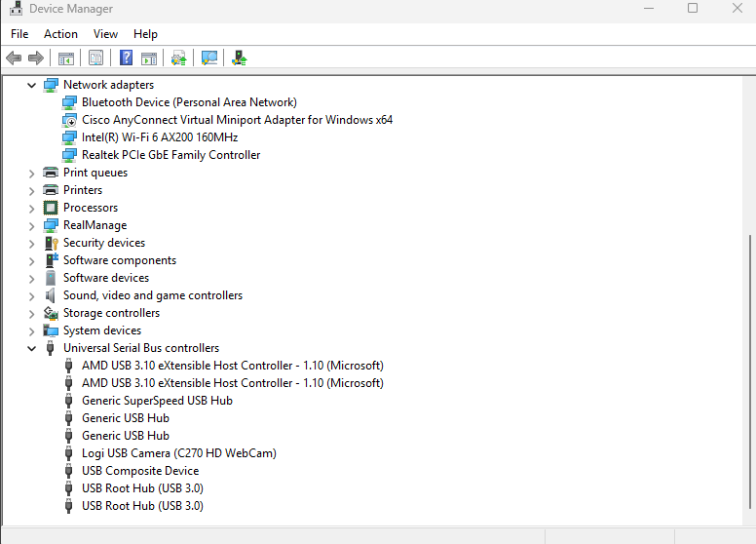Select "Realtek PCIe GbE Family Controller" label

click(x=171, y=155)
